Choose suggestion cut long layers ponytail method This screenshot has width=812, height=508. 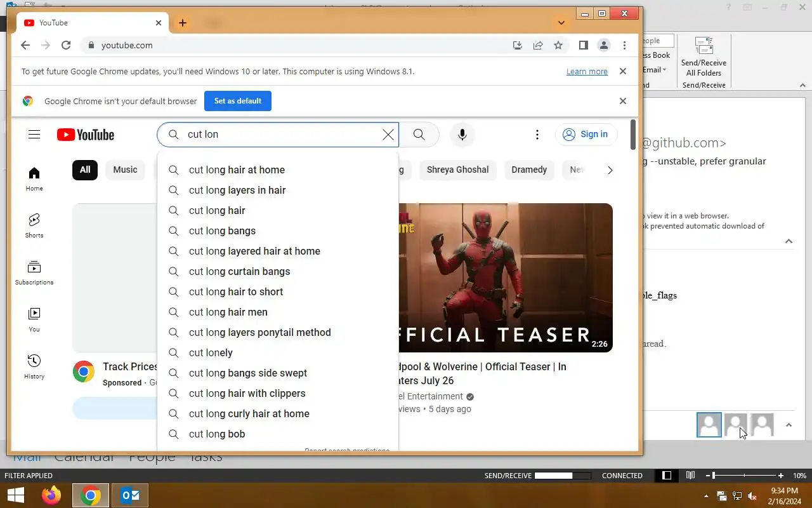click(278, 332)
